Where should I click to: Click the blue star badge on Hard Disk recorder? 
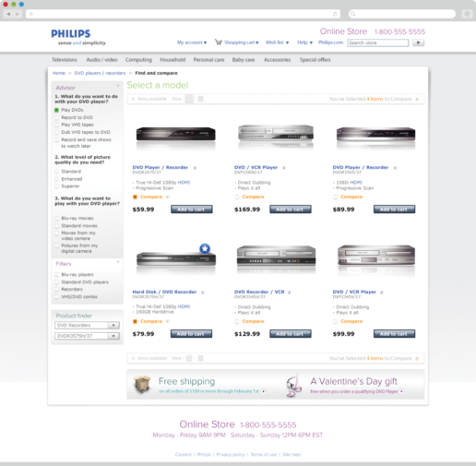pos(205,248)
